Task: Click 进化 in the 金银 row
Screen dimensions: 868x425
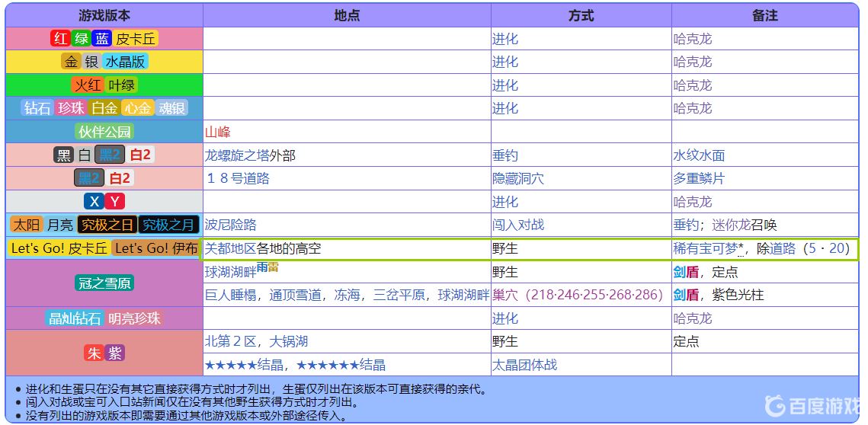Action: click(x=504, y=62)
